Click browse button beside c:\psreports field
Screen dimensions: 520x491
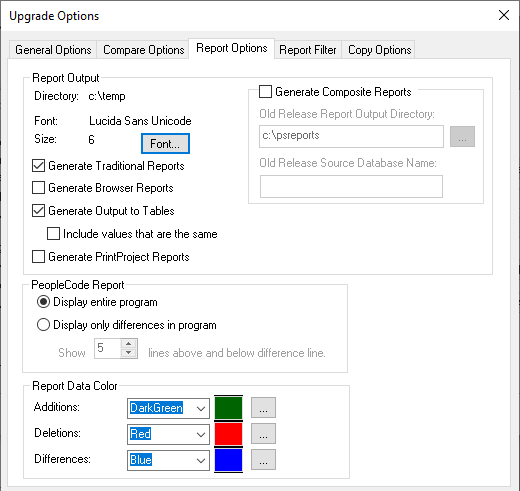(462, 136)
